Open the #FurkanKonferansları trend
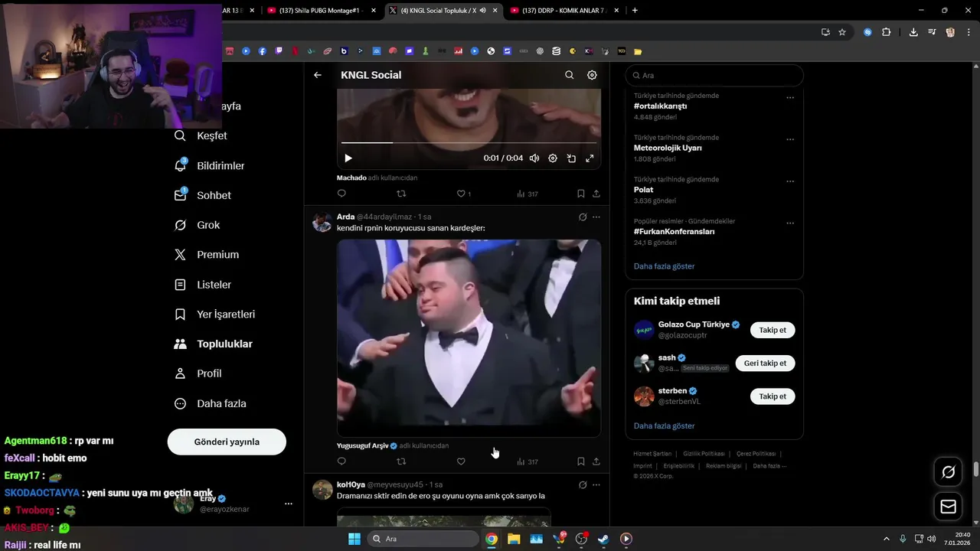Screen dimensions: 980x551 point(674,231)
